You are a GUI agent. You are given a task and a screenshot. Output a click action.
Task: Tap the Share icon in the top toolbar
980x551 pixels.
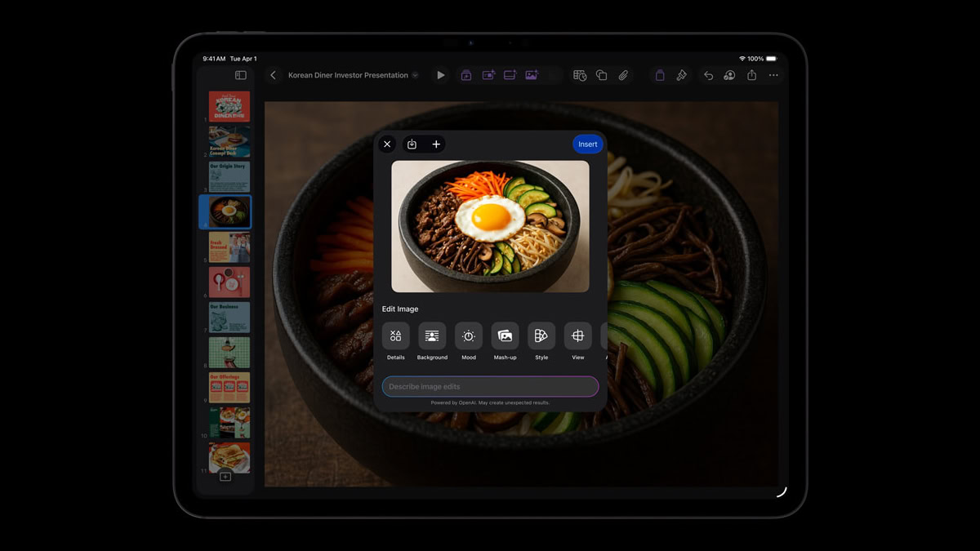(x=751, y=74)
